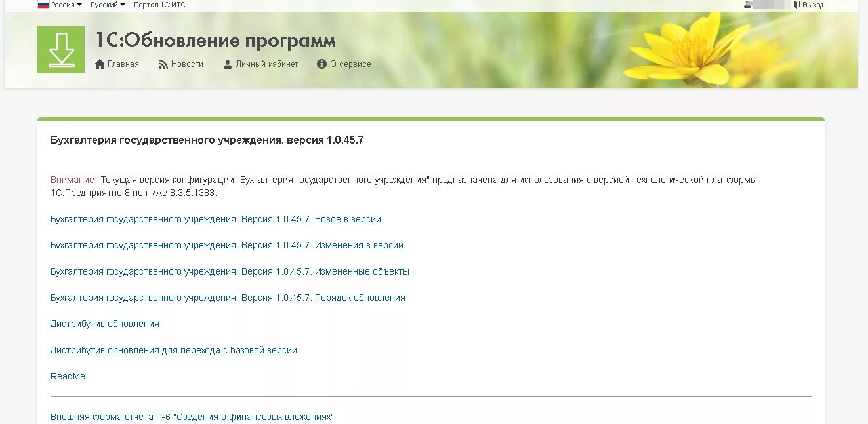Viewport: 868px width, 424px height.
Task: Click the Russian flag icon
Action: (x=43, y=5)
